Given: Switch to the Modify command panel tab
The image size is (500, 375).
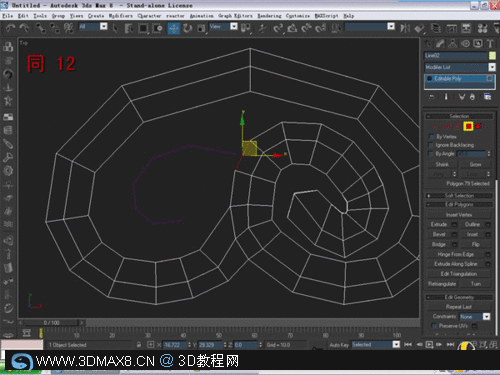Looking at the screenshot, I should 440,43.
